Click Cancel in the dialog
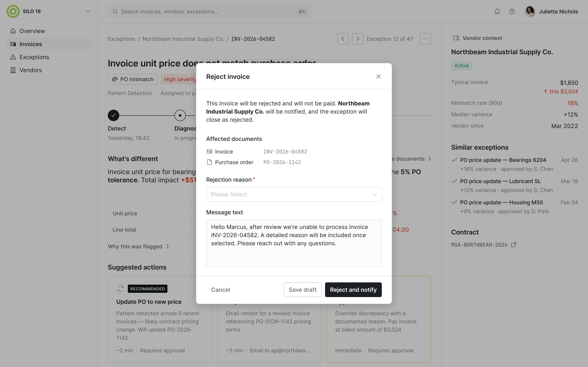 [220, 290]
